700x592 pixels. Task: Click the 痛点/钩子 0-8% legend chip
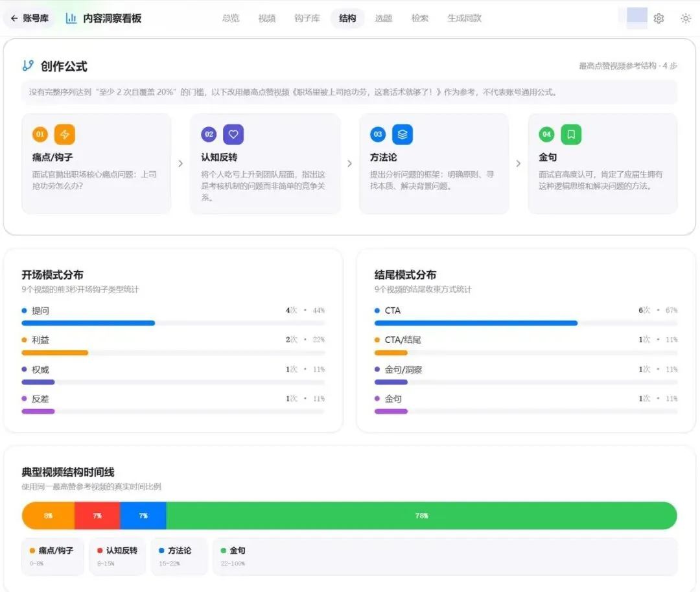(x=52, y=556)
